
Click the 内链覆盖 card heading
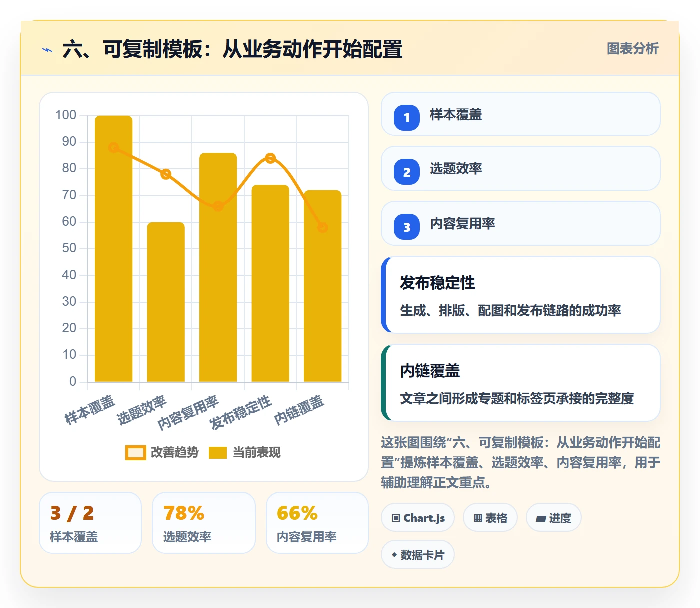[430, 371]
